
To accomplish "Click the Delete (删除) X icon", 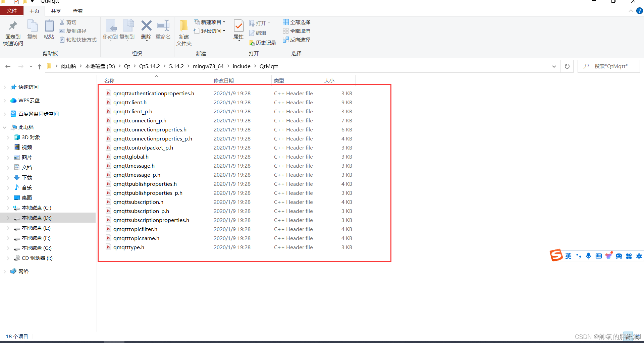I will tap(146, 26).
